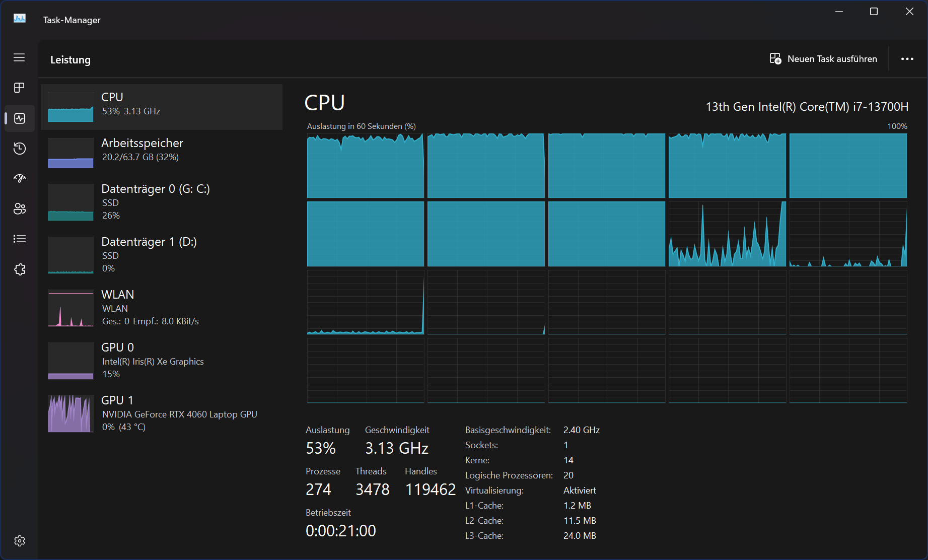Select CPU in the resource list
928x560 pixels.
point(161,107)
